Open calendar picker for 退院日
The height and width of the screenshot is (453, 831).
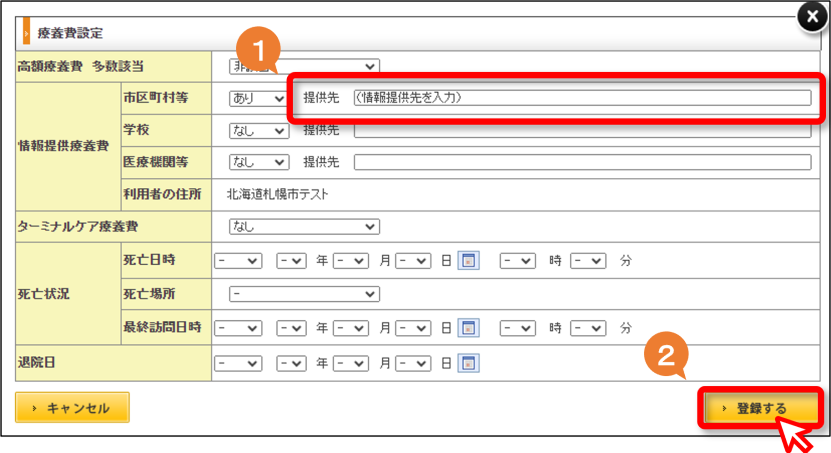click(468, 363)
